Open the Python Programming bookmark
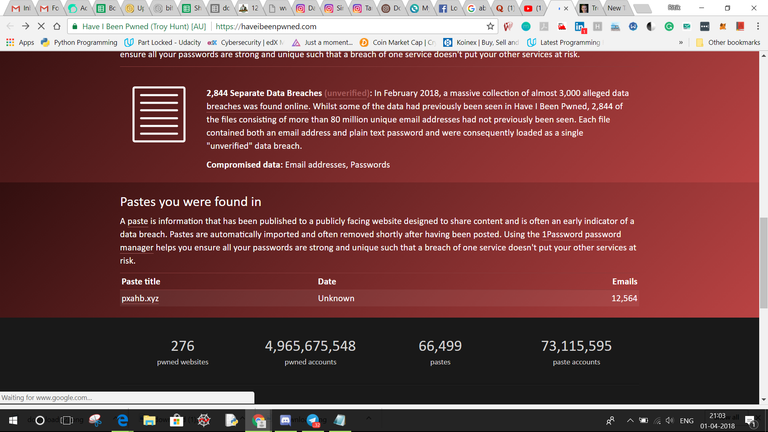Screen dimensions: 768x432 tap(79, 43)
